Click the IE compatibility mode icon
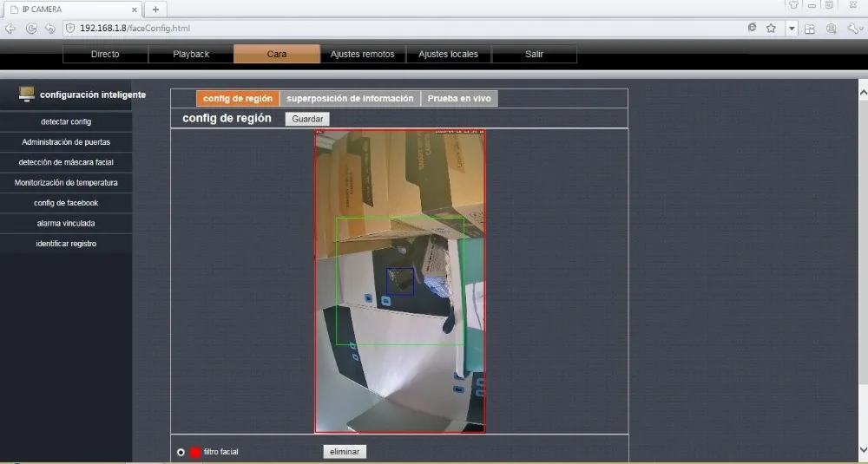 point(752,28)
